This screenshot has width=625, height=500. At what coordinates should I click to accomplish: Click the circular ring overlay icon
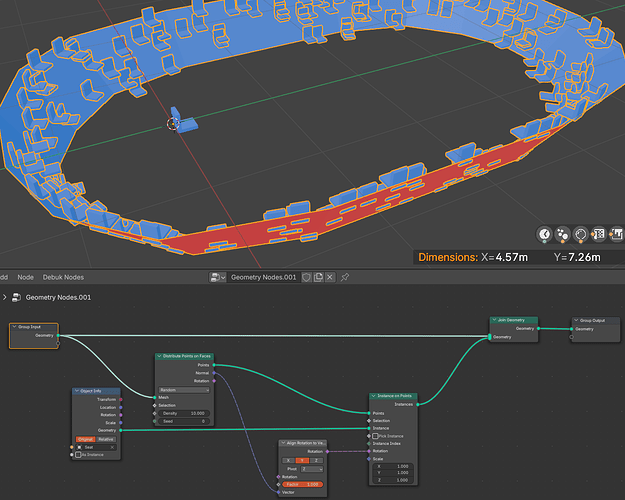point(580,234)
